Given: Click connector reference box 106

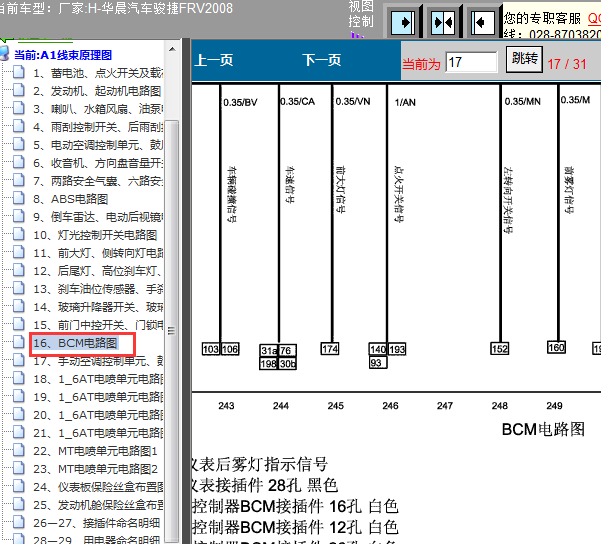Looking at the screenshot, I should coord(230,349).
